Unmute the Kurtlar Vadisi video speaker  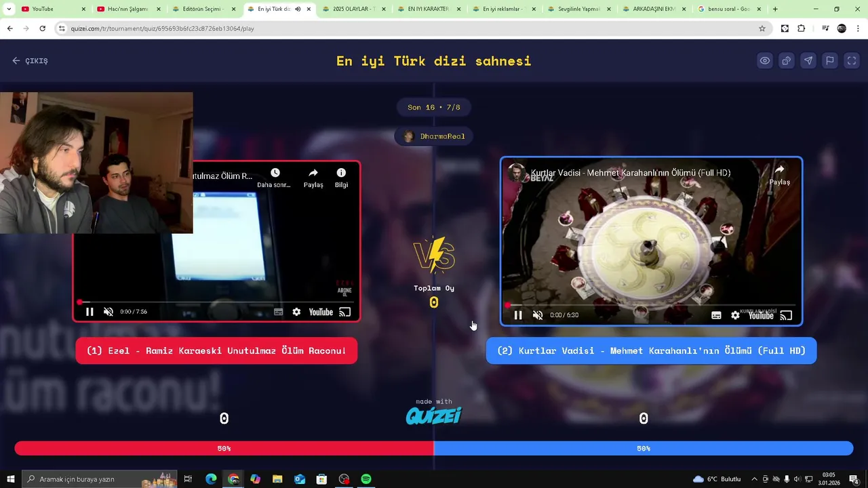pyautogui.click(x=538, y=315)
